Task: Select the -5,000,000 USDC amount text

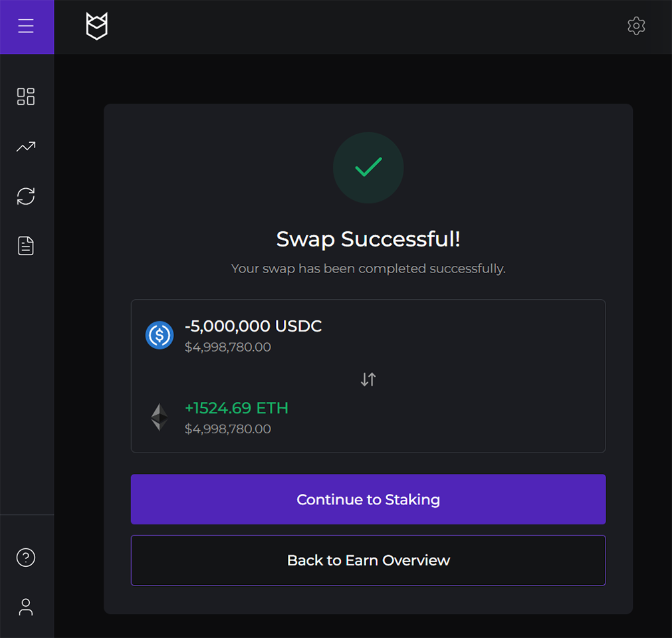Action: 253,326
